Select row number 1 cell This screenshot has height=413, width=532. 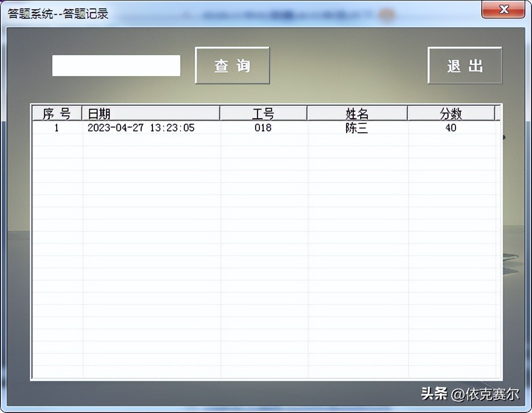point(57,128)
